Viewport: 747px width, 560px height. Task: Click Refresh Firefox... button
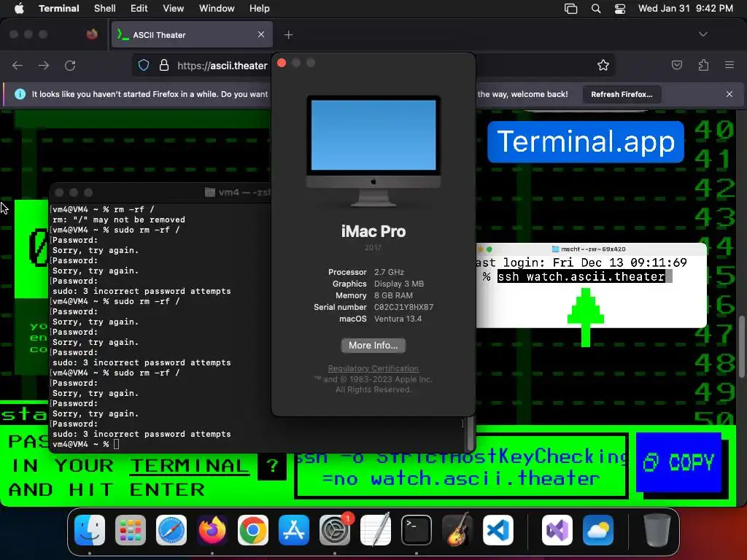[622, 94]
